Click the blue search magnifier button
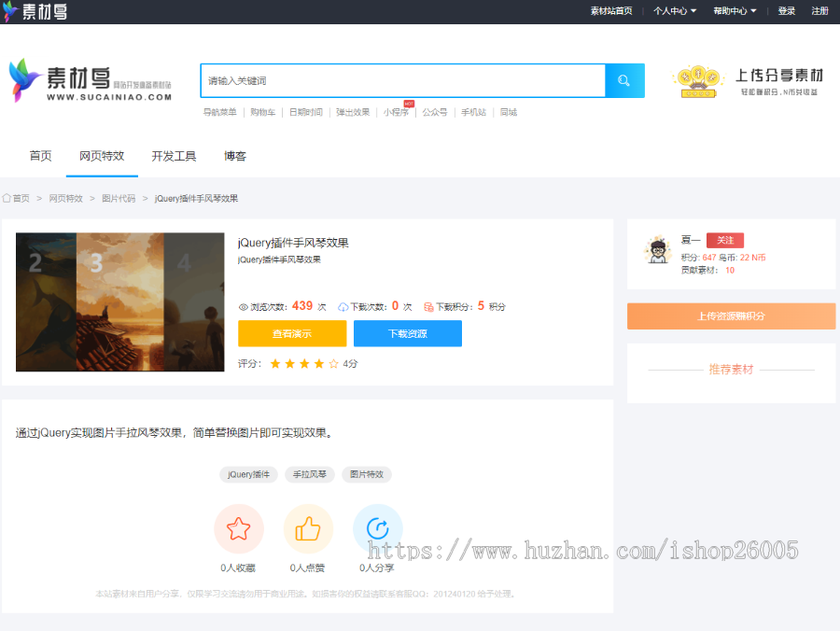840x631 pixels. pos(624,81)
